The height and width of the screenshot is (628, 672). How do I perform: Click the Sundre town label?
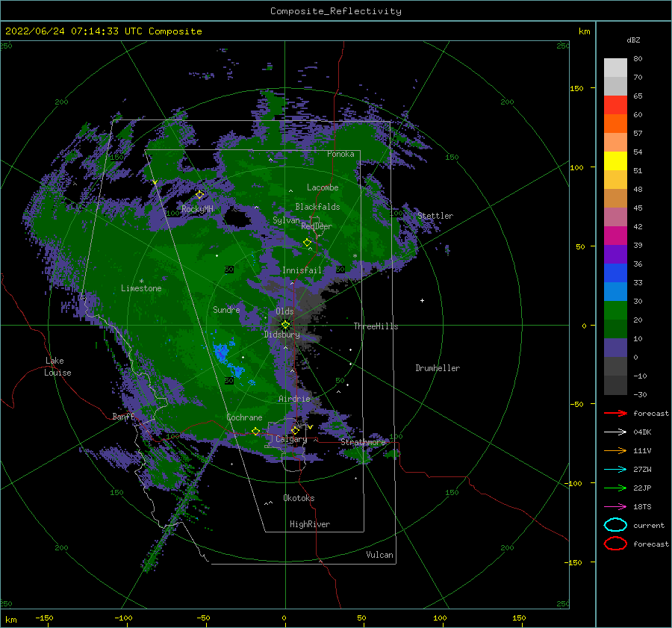point(226,309)
